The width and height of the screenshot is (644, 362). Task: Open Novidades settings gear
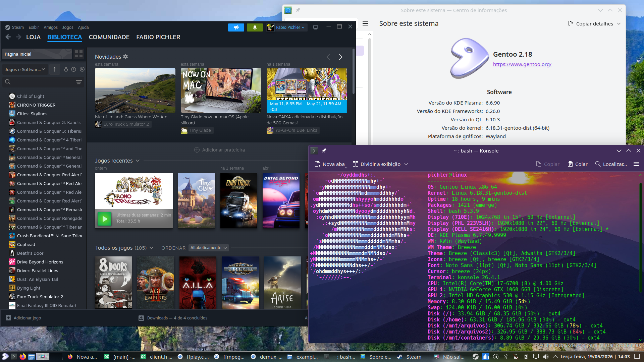tap(125, 57)
